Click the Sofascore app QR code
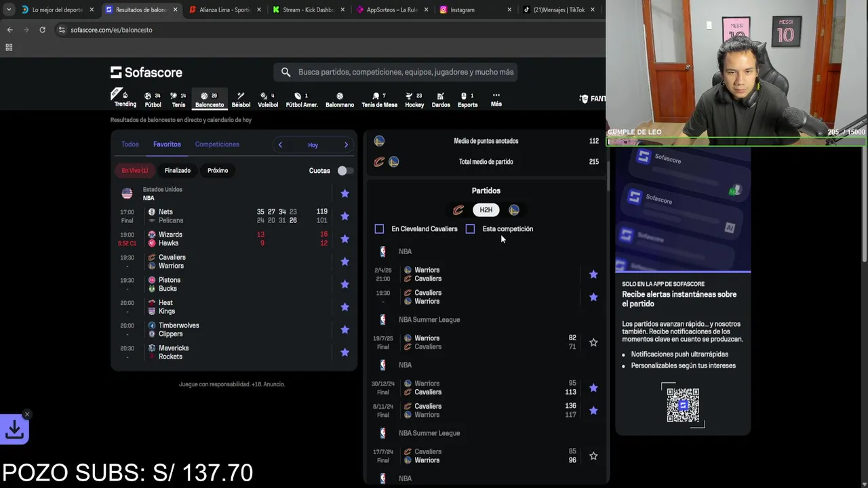The height and width of the screenshot is (488, 868). pyautogui.click(x=683, y=405)
